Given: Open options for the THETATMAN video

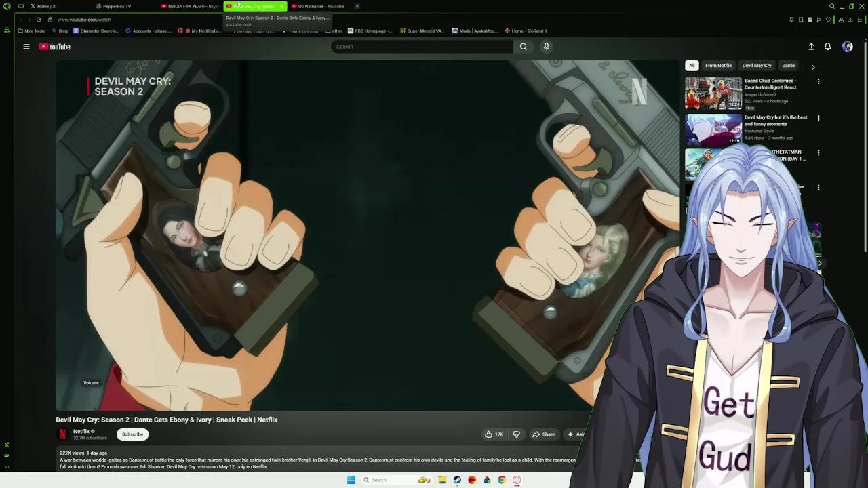Looking at the screenshot, I should [818, 153].
